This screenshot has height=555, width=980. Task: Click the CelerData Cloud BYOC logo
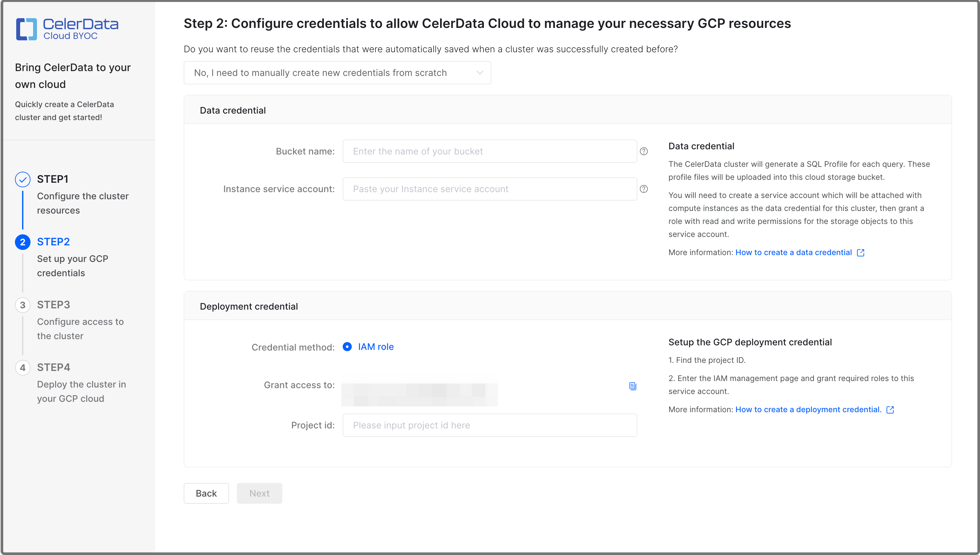(67, 29)
